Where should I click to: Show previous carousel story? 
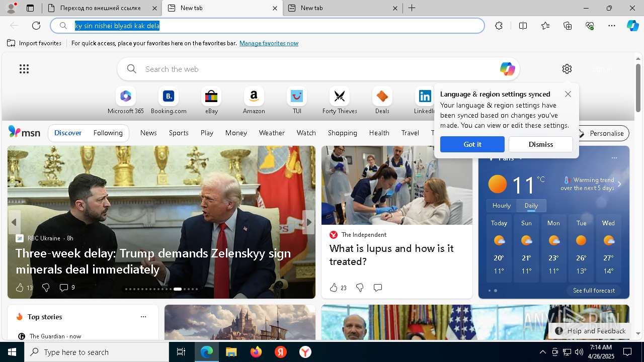coord(14,222)
